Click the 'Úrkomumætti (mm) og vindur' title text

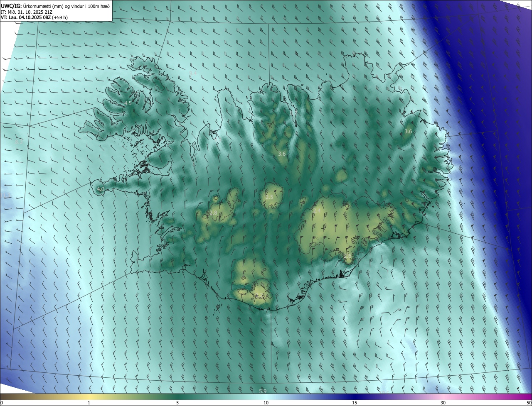pyautogui.click(x=53, y=5)
